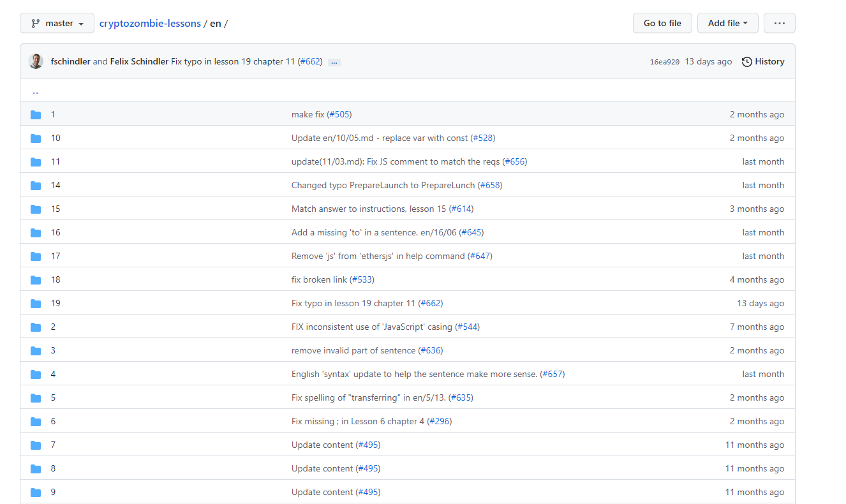This screenshot has width=846, height=504.
Task: Click fschindler's profile avatar
Action: [x=36, y=61]
